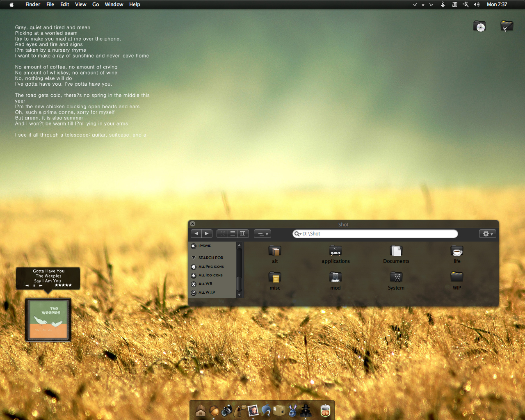This screenshot has height=420, width=525.
Task: Close the Shot window
Action: coord(192,224)
